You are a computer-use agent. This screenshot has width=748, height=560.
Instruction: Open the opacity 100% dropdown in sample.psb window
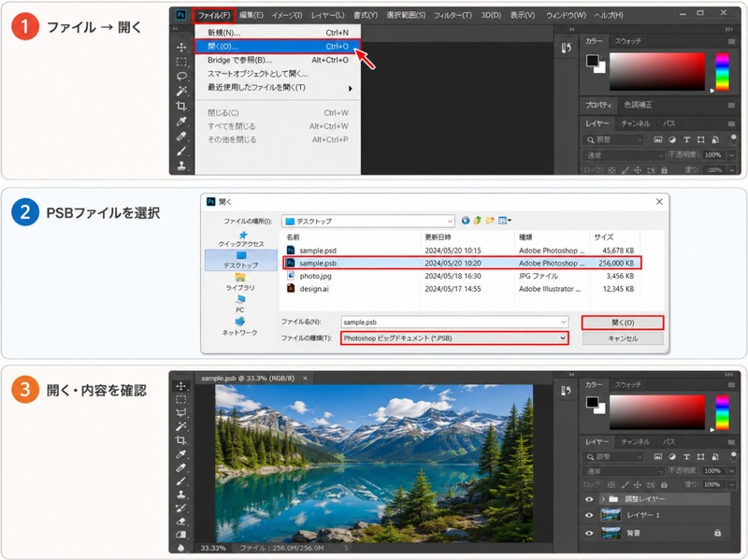pos(731,471)
